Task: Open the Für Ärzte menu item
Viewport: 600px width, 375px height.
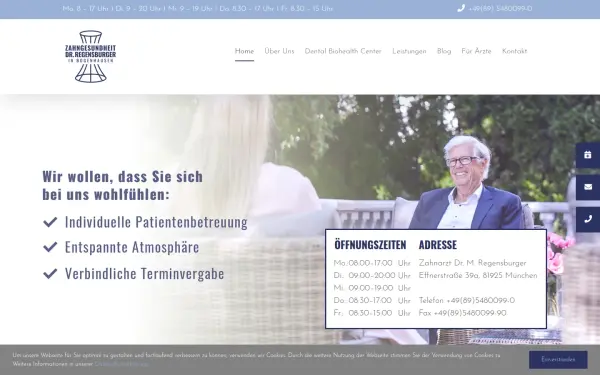Action: 476,51
